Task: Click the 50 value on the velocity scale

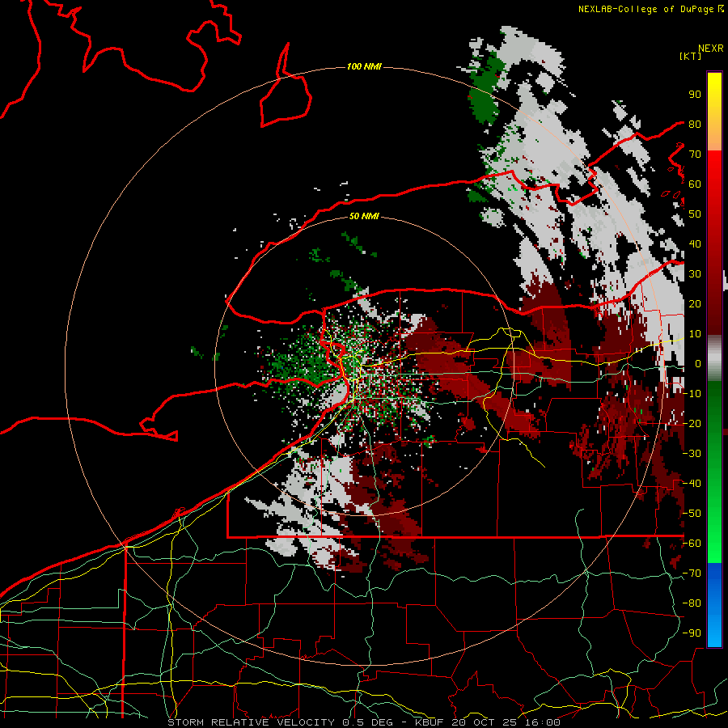Action: (695, 214)
